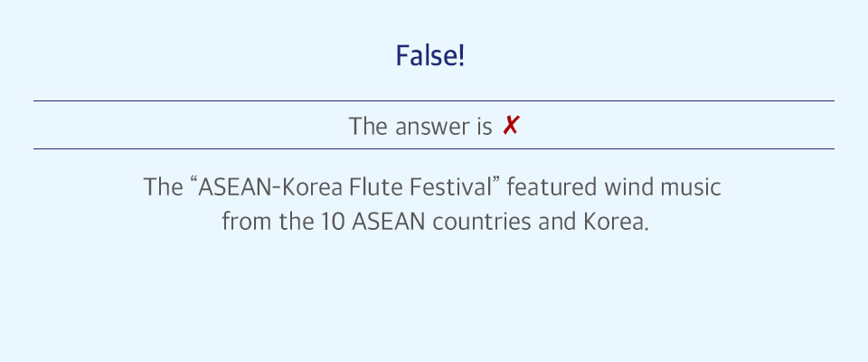This screenshot has width=868, height=362.
Task: Click the word "is" before the X
Action: 484,127
